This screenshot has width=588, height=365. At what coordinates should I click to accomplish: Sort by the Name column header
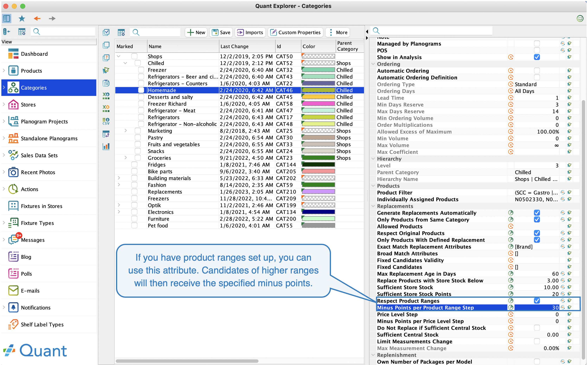[x=183, y=46]
